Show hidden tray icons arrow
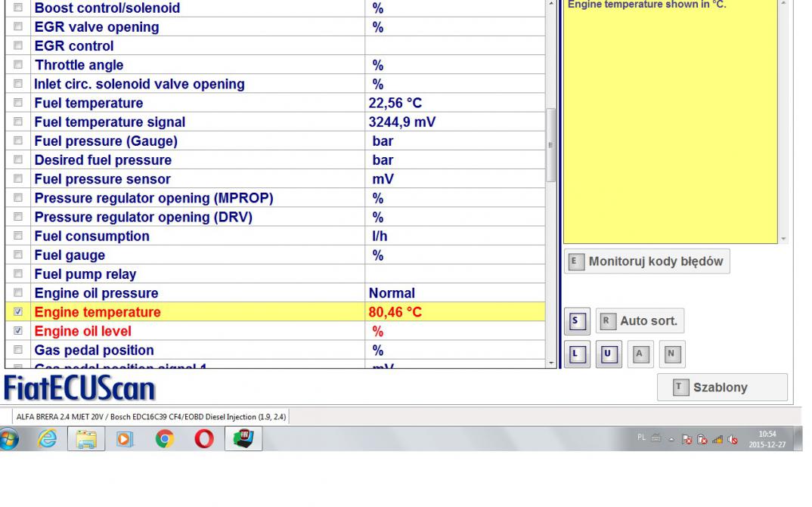This screenshot has width=812, height=507. coord(671,439)
